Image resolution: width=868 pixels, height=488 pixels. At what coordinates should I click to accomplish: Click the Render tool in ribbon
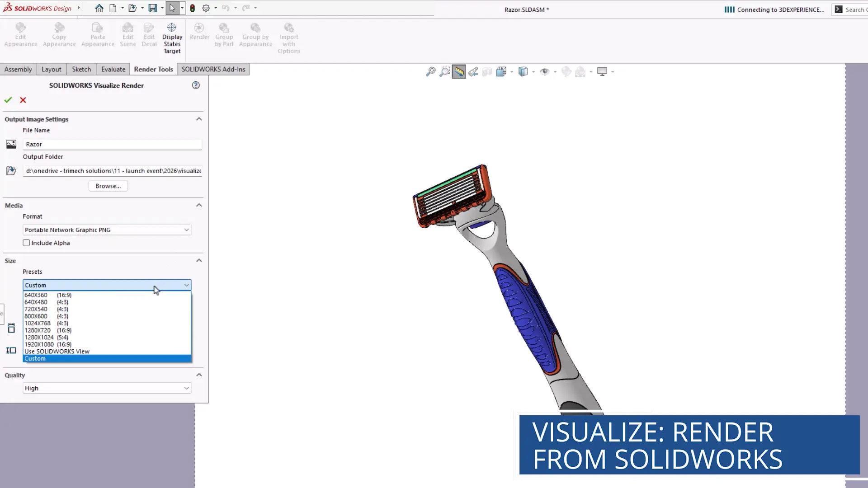(x=199, y=32)
